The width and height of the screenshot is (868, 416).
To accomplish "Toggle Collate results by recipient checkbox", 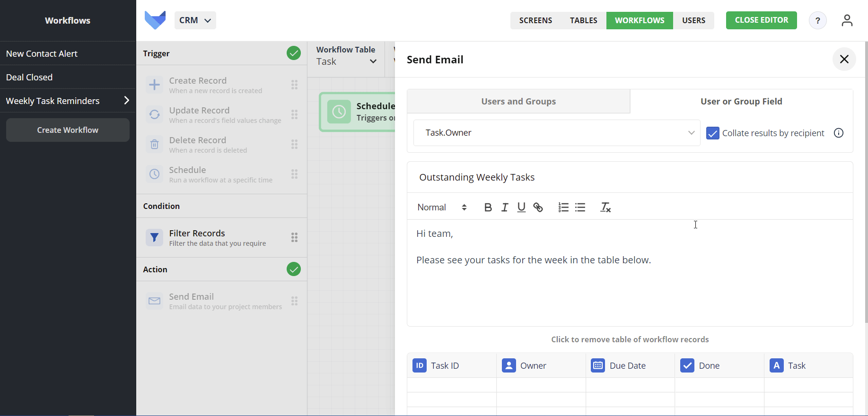I will point(713,133).
